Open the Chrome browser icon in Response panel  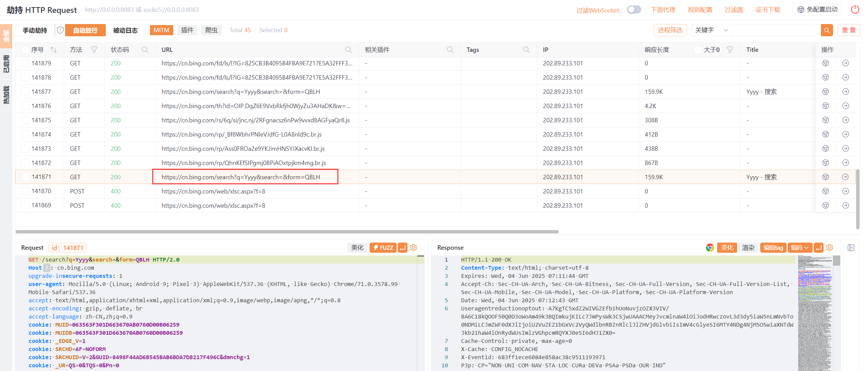[x=710, y=248]
